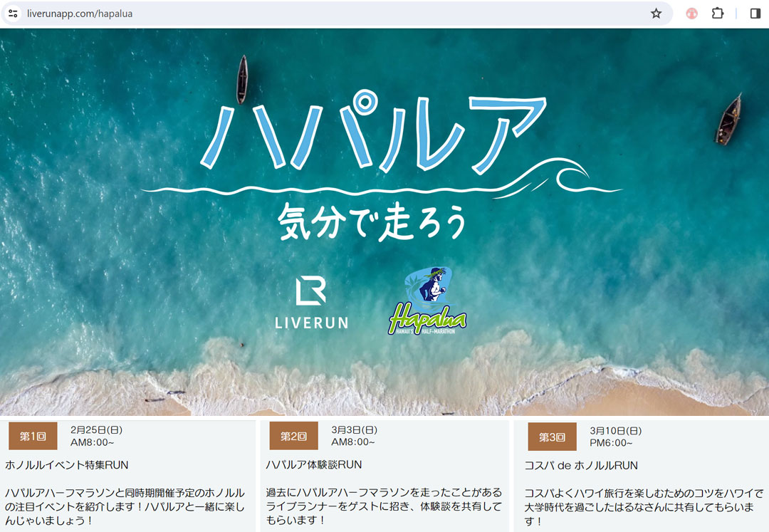Click the date 3月10日(日) PM6:00~
The width and height of the screenshot is (769, 532).
click(x=615, y=437)
